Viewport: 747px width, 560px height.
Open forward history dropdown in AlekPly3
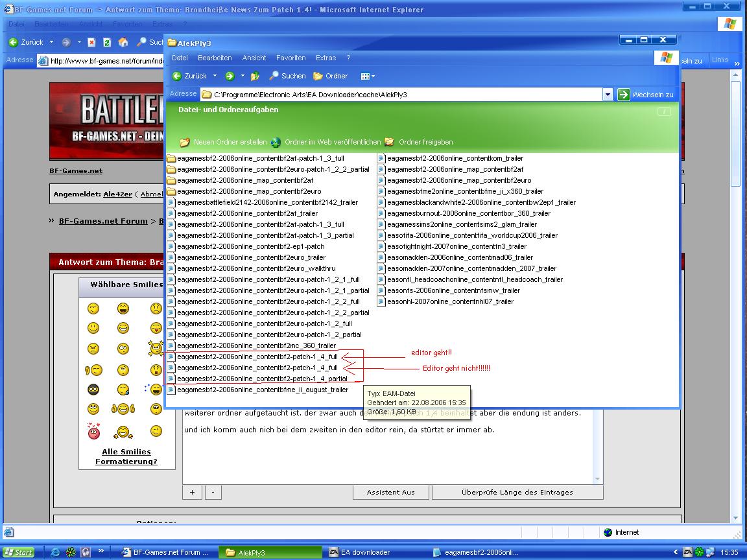click(243, 76)
